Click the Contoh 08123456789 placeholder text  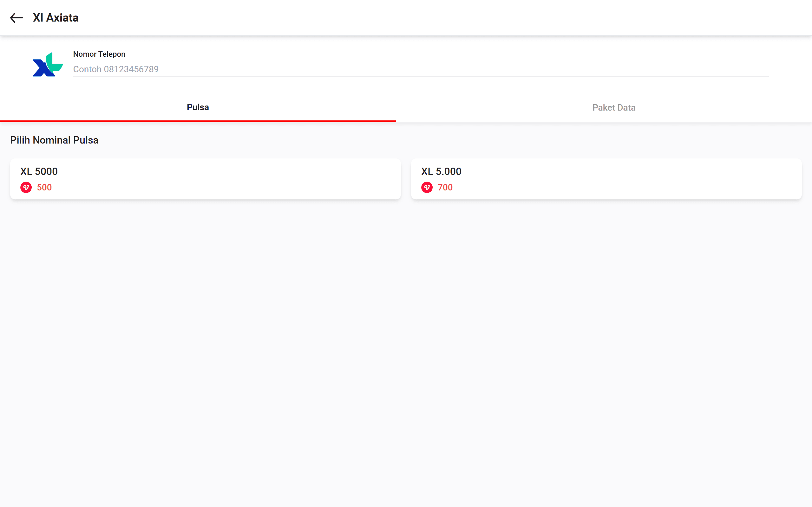(x=116, y=69)
